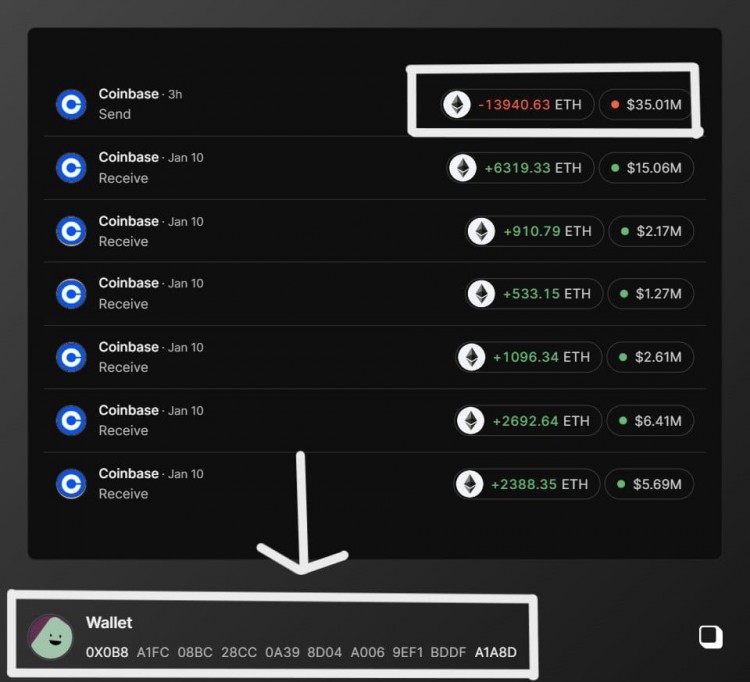Image resolution: width=750 pixels, height=682 pixels.
Task: Click Ethereum icon beside +910.79 ETH
Action: click(x=481, y=231)
